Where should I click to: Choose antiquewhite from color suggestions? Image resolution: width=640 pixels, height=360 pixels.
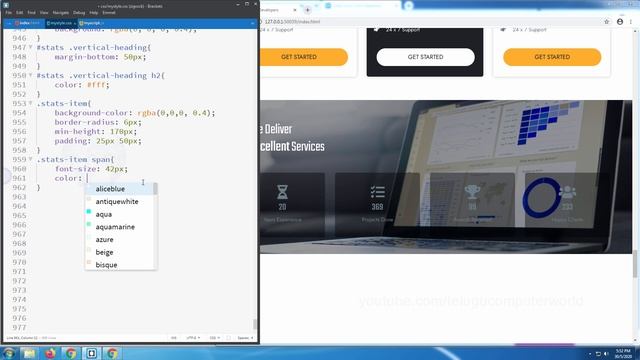point(119,202)
